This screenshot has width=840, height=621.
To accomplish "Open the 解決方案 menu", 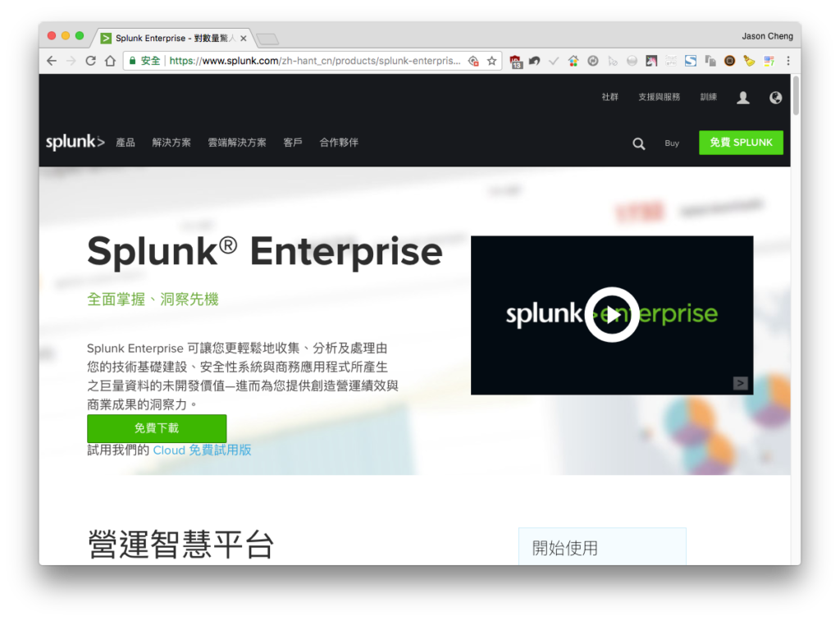I will pyautogui.click(x=171, y=143).
